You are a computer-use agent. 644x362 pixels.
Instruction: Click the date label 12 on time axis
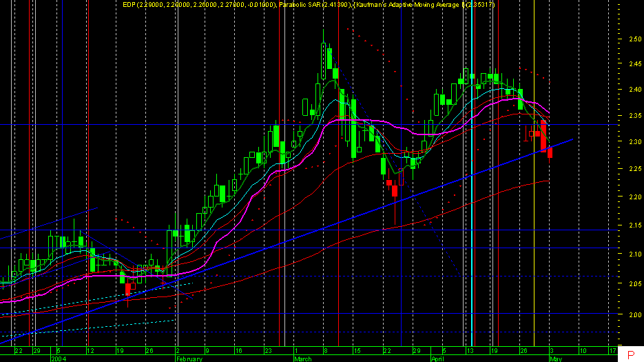[x=91, y=351]
